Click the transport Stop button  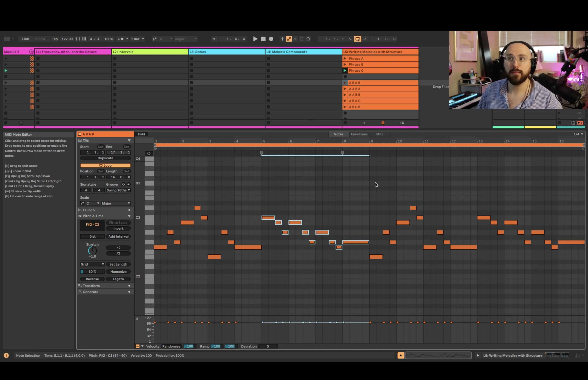click(263, 39)
